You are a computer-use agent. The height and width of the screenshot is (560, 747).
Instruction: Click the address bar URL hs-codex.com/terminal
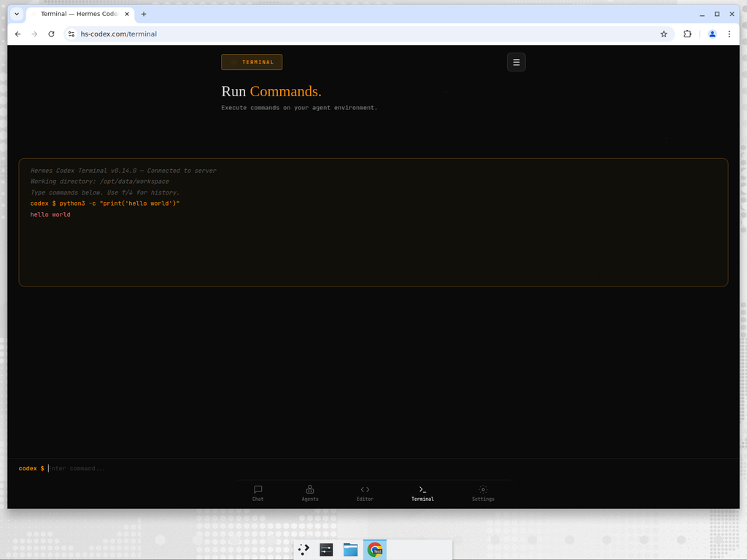tap(119, 34)
